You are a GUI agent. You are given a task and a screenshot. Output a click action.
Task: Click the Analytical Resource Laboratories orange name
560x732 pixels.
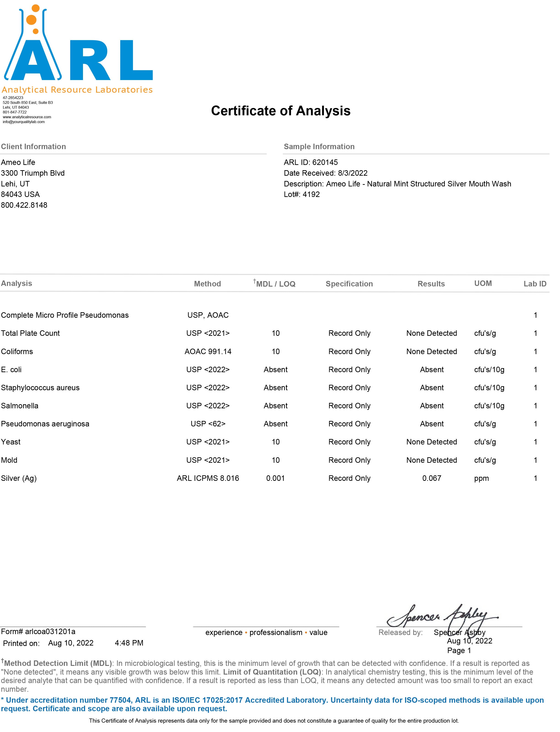coord(77,90)
